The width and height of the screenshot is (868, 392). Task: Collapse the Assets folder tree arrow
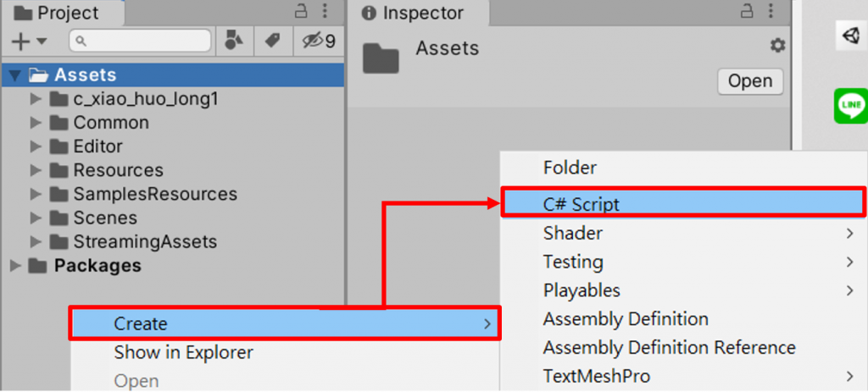(14, 75)
